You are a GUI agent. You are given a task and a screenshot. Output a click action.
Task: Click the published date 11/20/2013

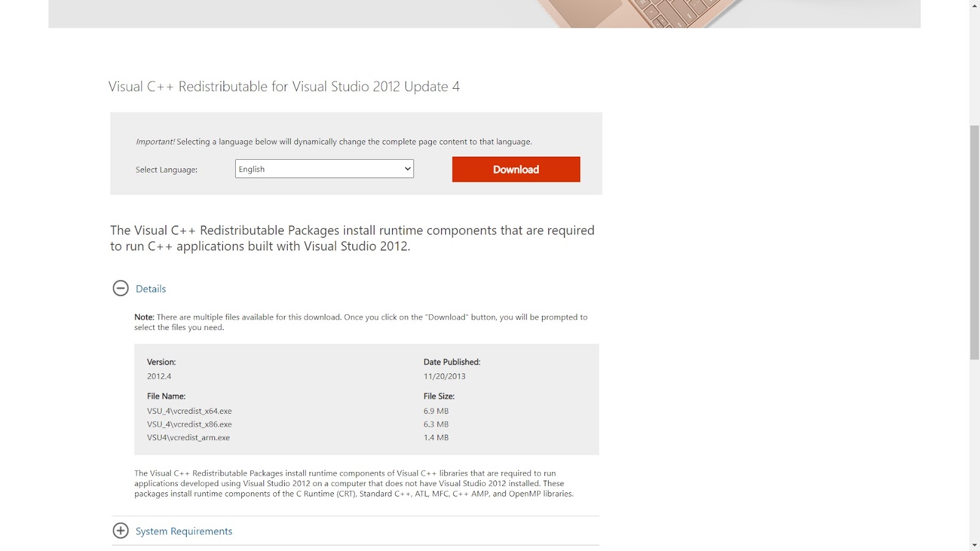[x=445, y=377]
